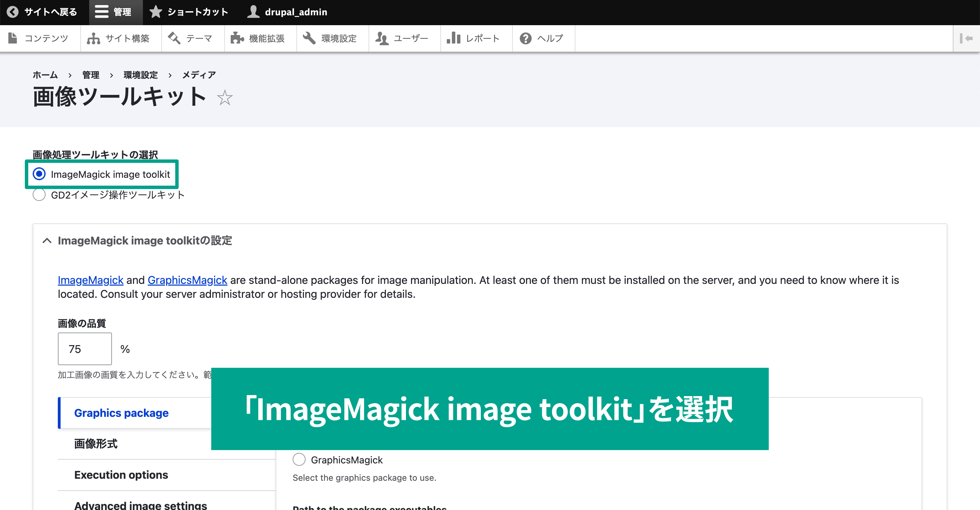980x510 pixels.
Task: Open the ヘルプ menu item
Action: [x=544, y=38]
